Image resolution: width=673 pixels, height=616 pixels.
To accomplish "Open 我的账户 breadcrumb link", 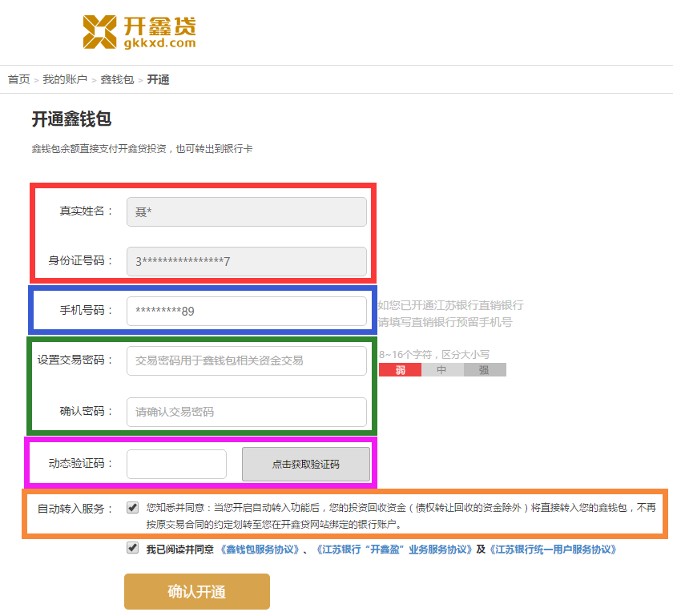I will click(x=65, y=79).
